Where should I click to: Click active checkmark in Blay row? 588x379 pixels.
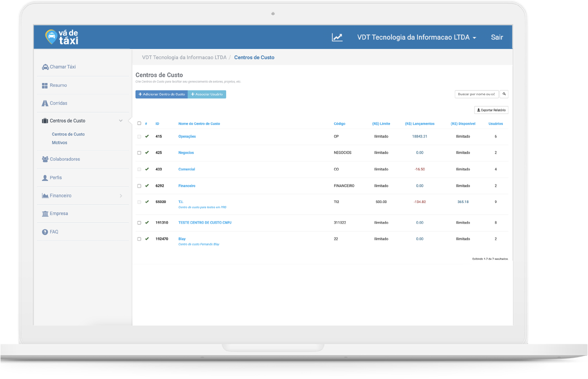(x=147, y=238)
